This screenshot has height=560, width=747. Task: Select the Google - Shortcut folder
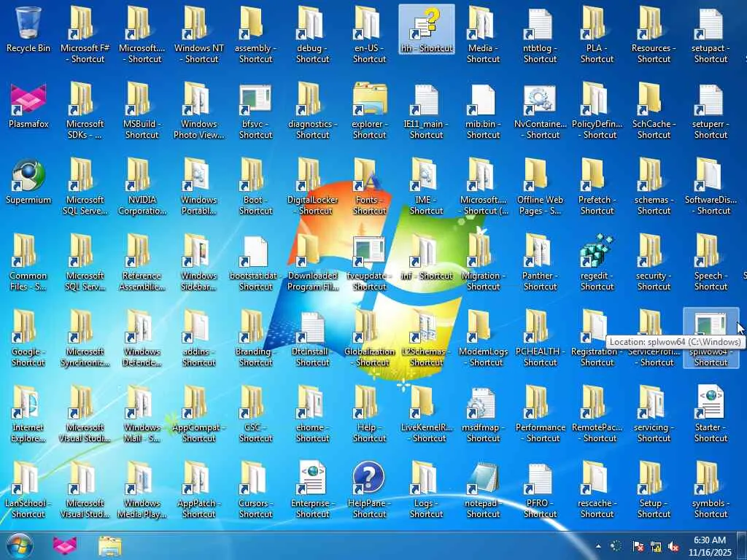(28, 338)
